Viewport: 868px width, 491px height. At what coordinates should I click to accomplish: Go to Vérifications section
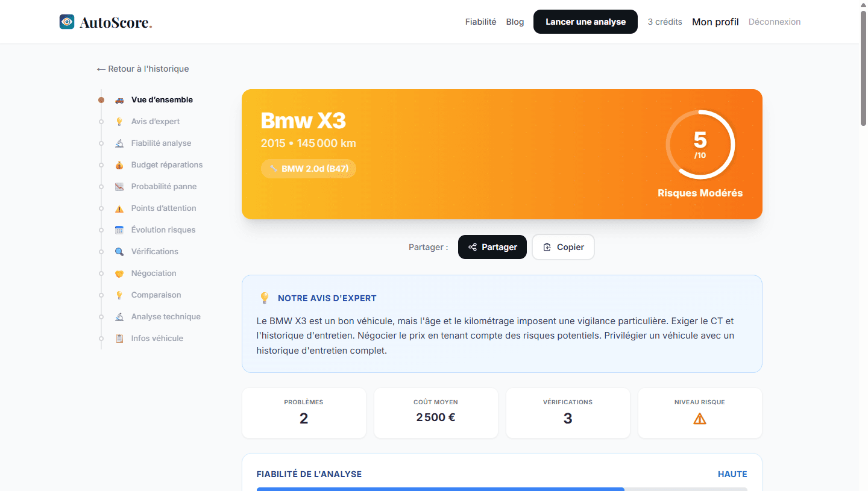(155, 252)
